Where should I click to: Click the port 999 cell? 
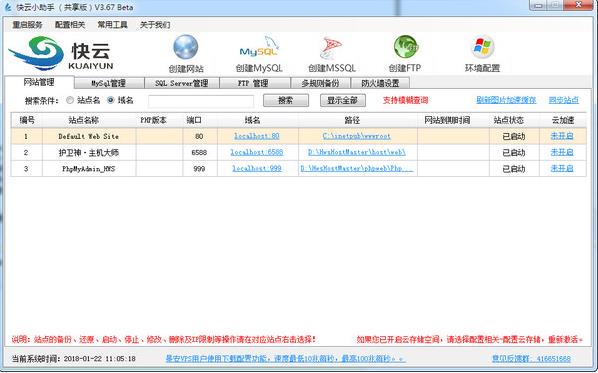[x=199, y=169]
